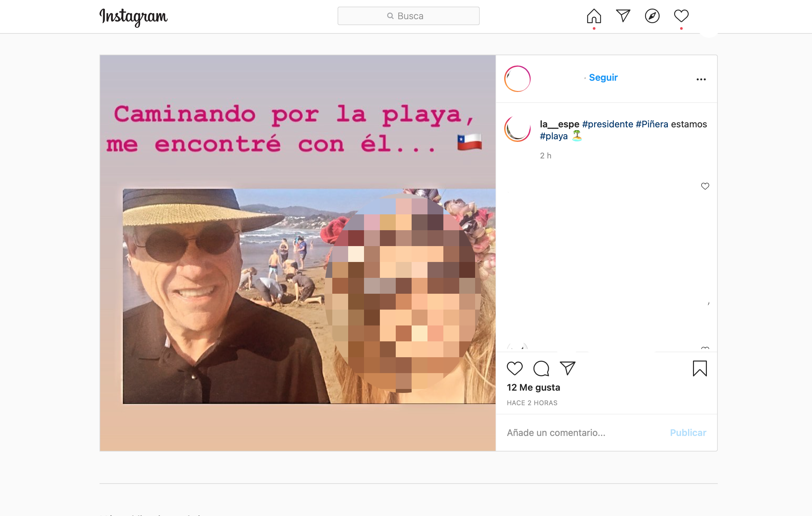Screen dimensions: 812x516
Task: Open the Explore compass icon
Action: pyautogui.click(x=652, y=16)
